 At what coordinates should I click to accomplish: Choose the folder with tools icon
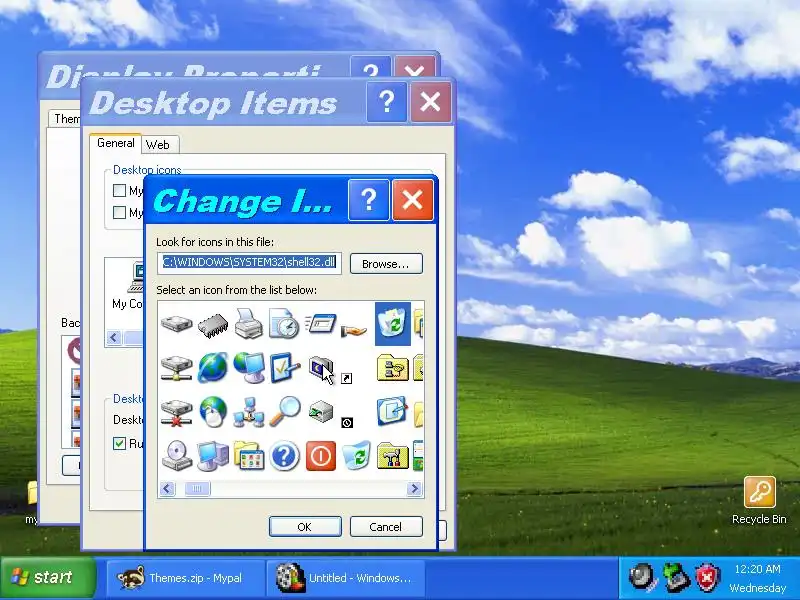pyautogui.click(x=392, y=456)
